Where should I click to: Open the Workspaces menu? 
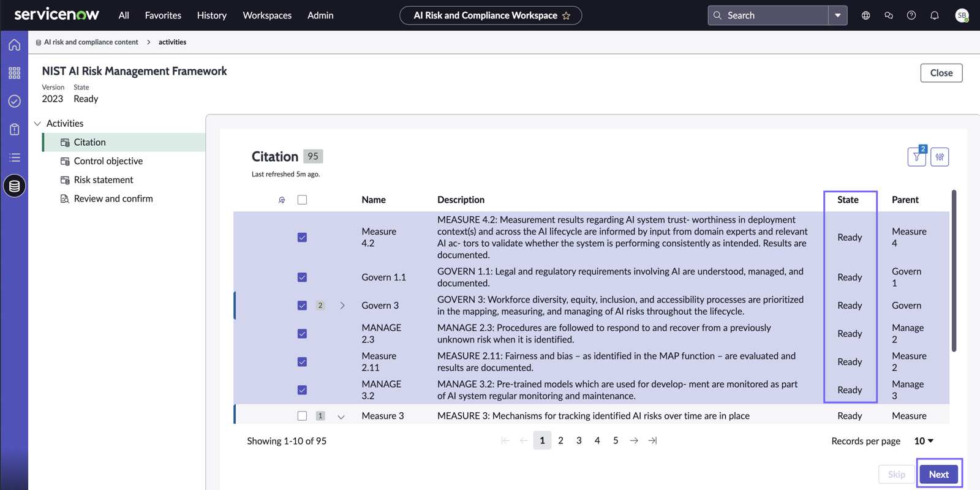(x=267, y=15)
